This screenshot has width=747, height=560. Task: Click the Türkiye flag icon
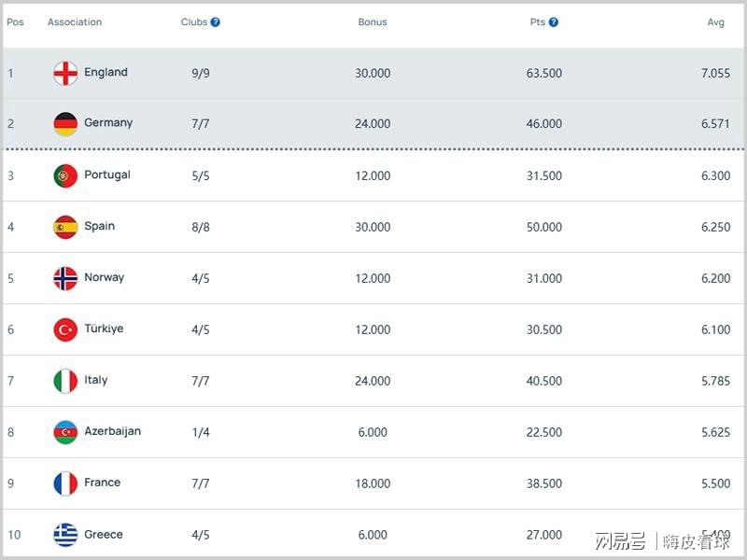[65, 329]
